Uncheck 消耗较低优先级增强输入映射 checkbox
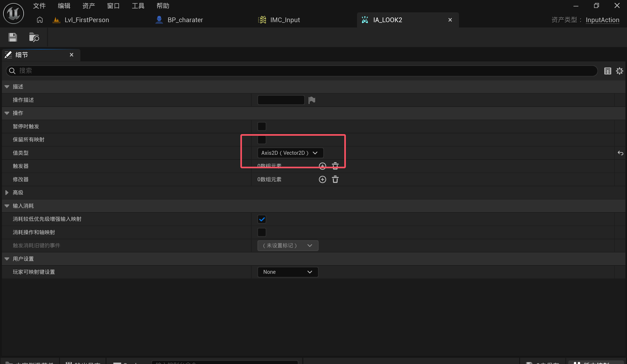 262,219
